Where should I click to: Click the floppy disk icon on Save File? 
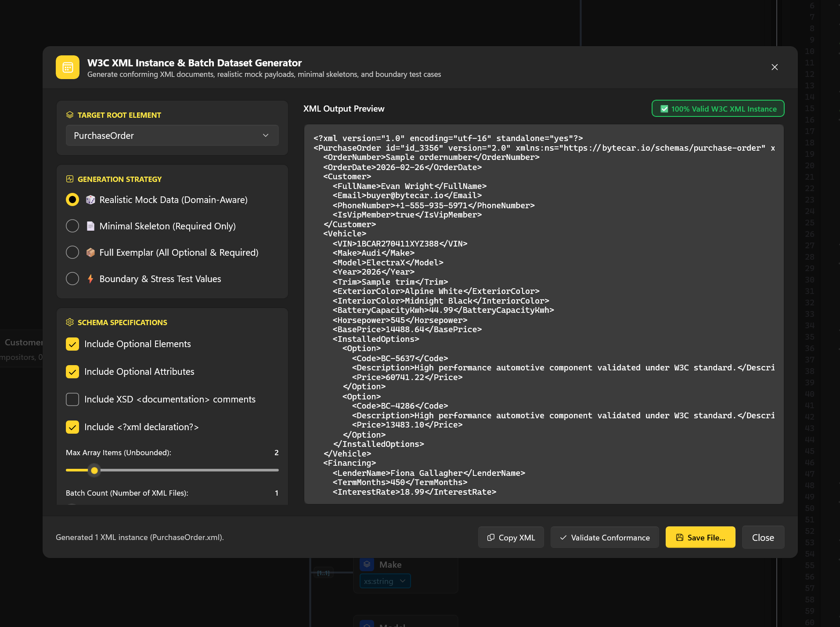[680, 537]
